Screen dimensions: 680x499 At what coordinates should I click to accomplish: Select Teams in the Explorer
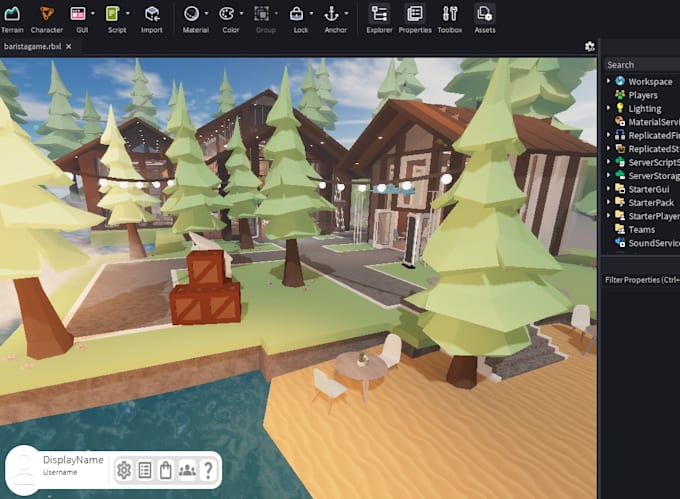pos(641,229)
